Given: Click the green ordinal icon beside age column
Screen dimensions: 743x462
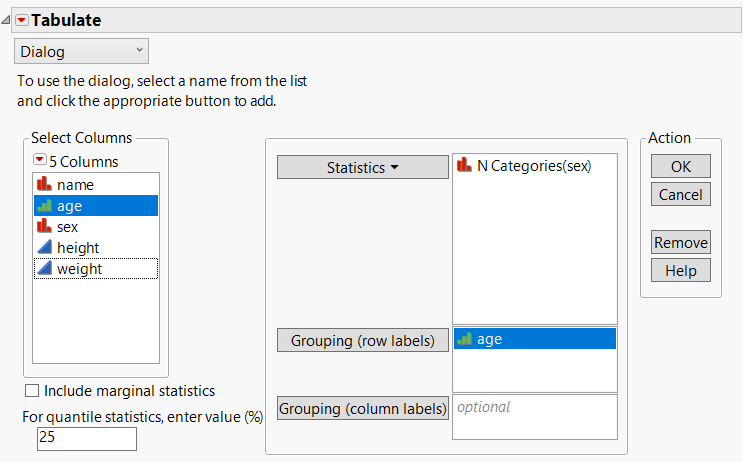Looking at the screenshot, I should (x=44, y=206).
